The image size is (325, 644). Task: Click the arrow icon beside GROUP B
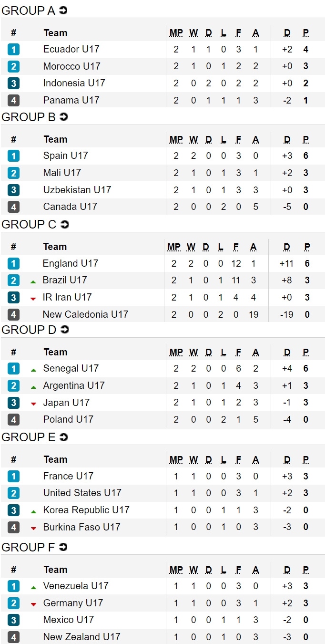(x=63, y=117)
